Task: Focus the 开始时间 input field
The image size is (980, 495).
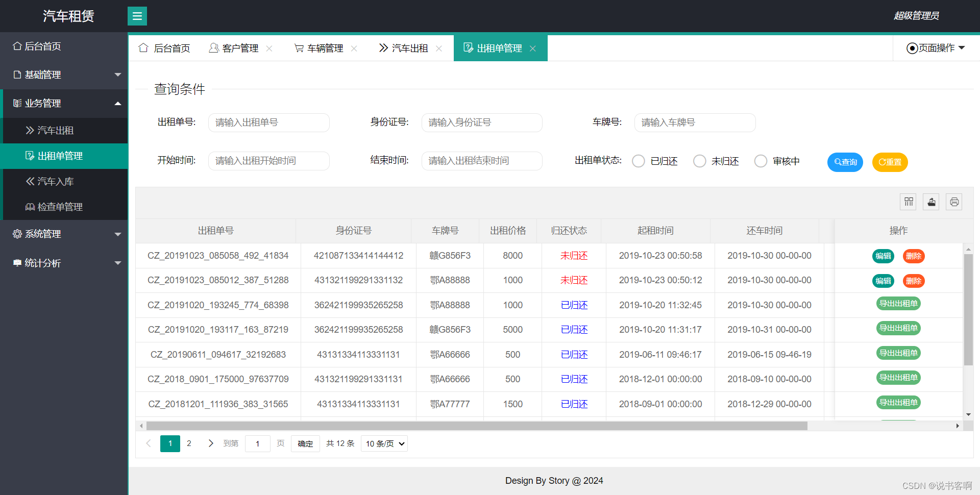Action: [269, 161]
